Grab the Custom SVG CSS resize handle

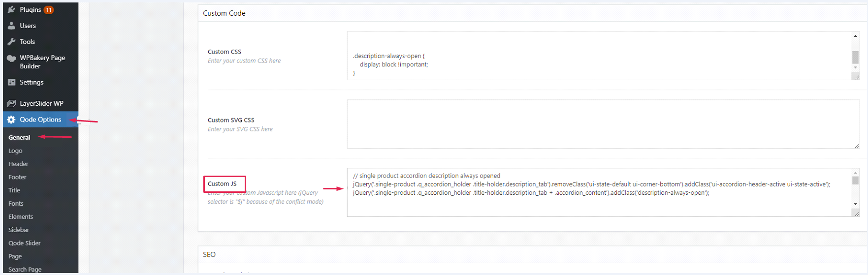coord(857,145)
